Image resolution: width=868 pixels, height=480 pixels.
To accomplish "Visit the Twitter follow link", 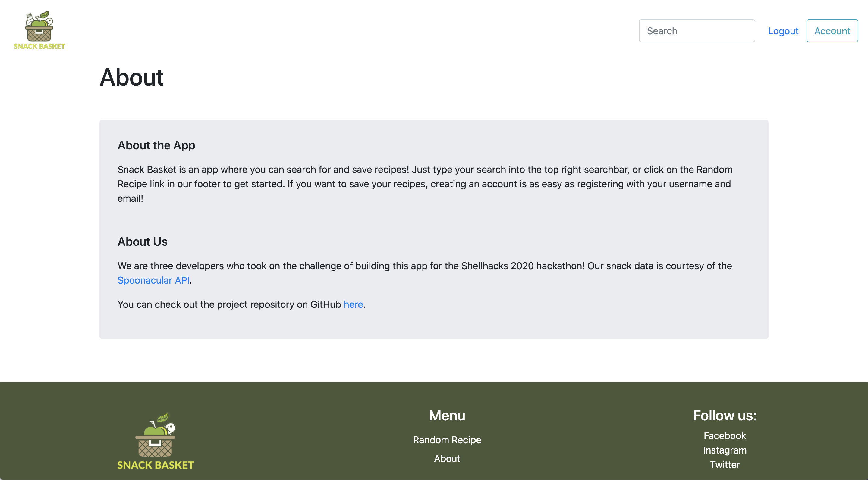I will coord(725,465).
